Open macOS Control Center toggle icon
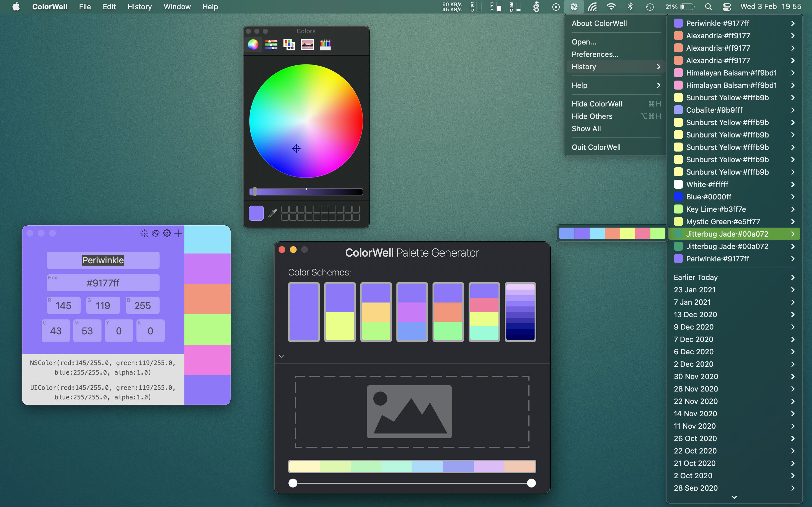 tap(727, 7)
